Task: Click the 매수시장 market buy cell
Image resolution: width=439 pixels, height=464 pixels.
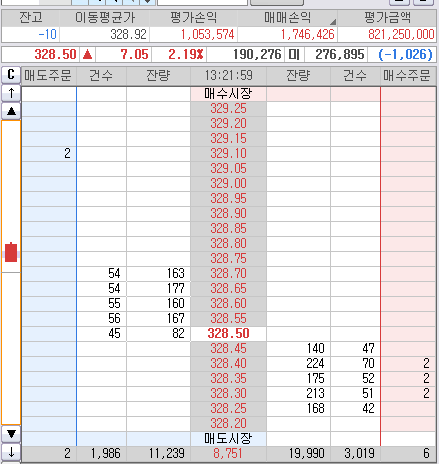Action: click(228, 94)
